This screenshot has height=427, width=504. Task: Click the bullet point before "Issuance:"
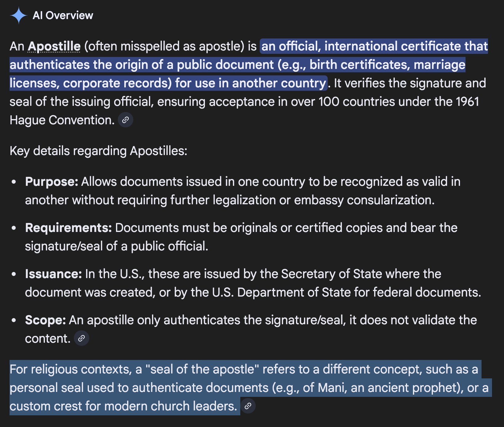14,274
